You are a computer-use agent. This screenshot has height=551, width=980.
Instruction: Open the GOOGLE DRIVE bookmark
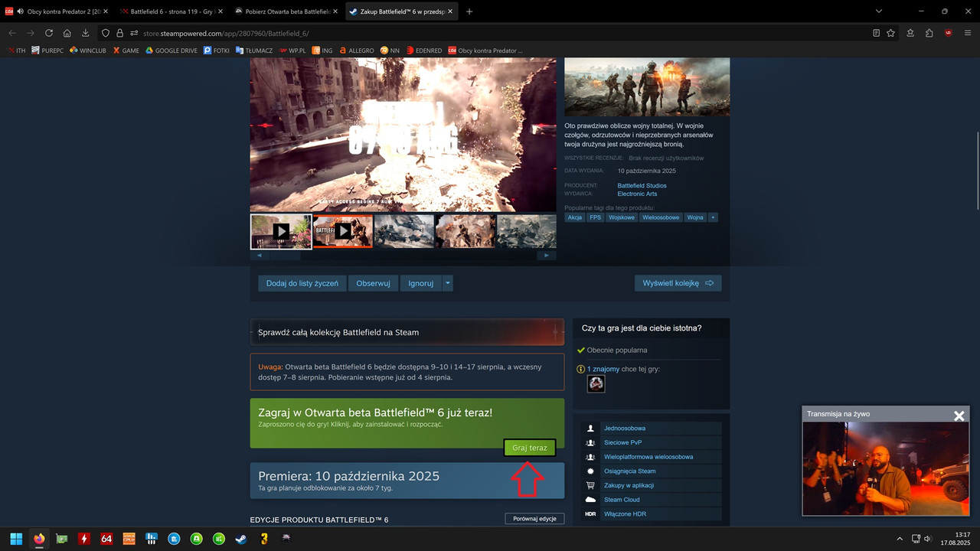click(x=171, y=51)
